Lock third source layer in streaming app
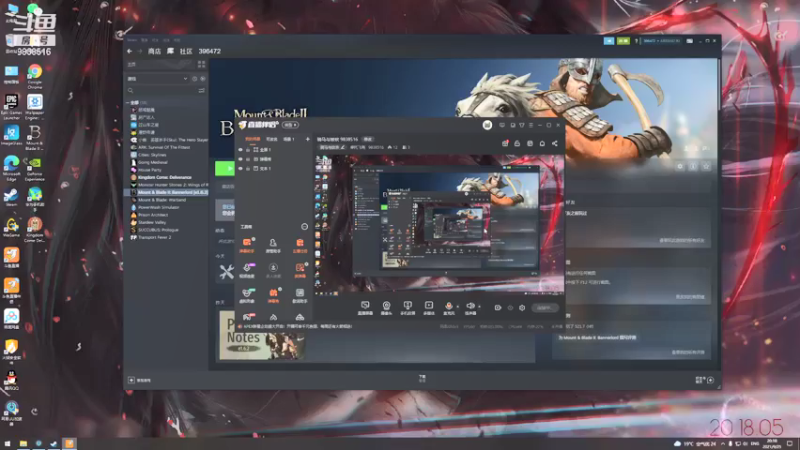Image resolution: width=800 pixels, height=450 pixels. click(248, 168)
